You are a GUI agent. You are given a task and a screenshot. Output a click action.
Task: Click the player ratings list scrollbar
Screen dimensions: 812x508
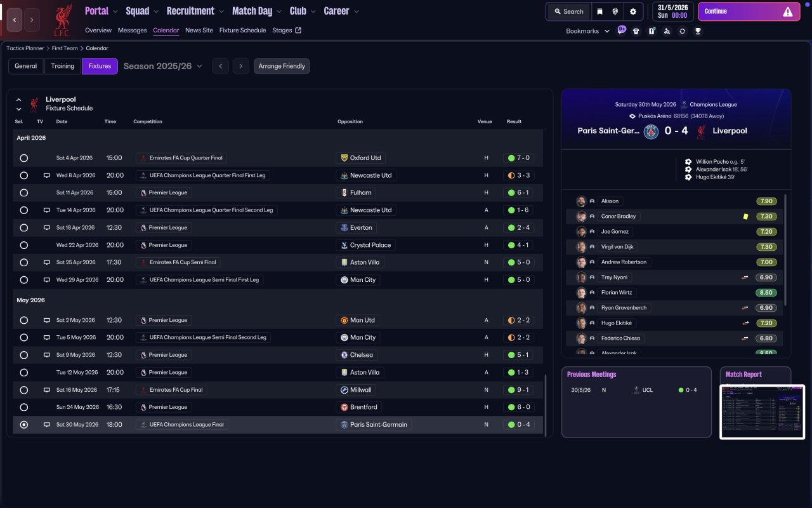[x=786, y=250]
